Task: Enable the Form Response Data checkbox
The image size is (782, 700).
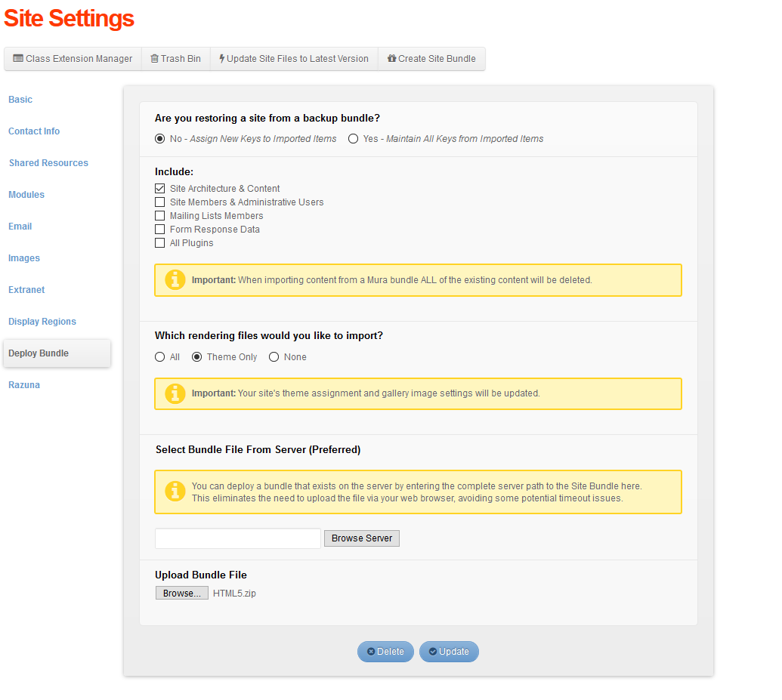Action: (x=159, y=229)
